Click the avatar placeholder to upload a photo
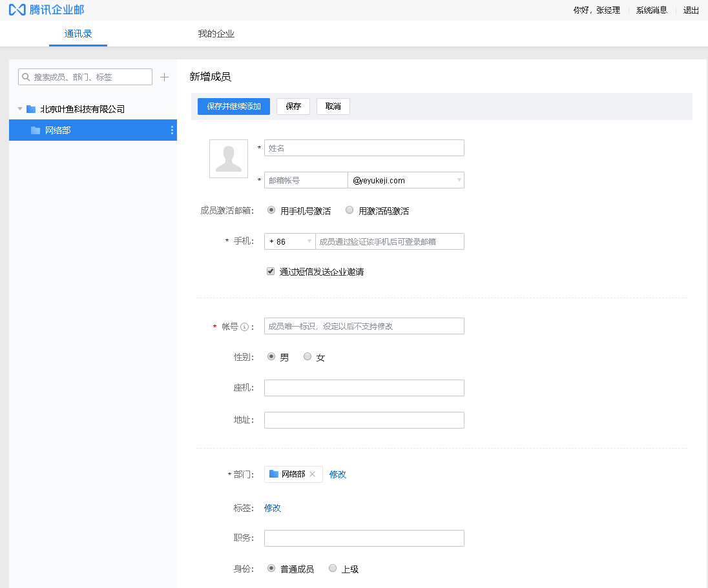Image resolution: width=708 pixels, height=588 pixels. point(228,158)
